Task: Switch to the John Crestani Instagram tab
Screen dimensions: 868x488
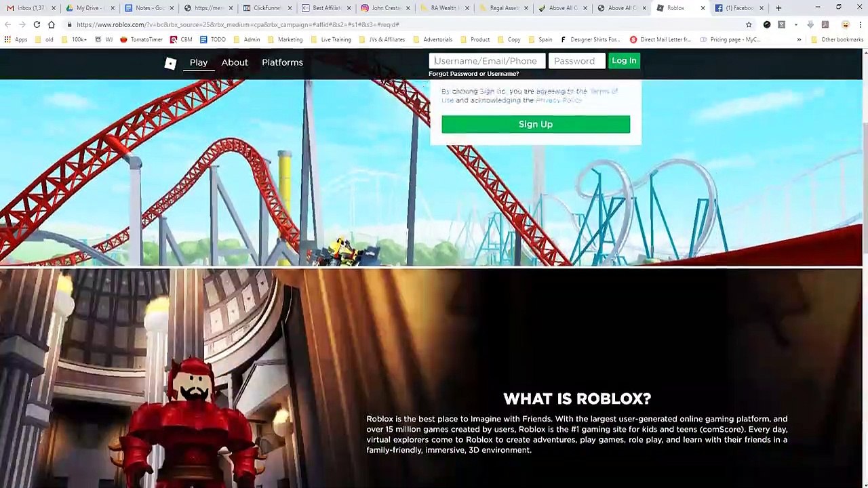Action: [x=385, y=8]
